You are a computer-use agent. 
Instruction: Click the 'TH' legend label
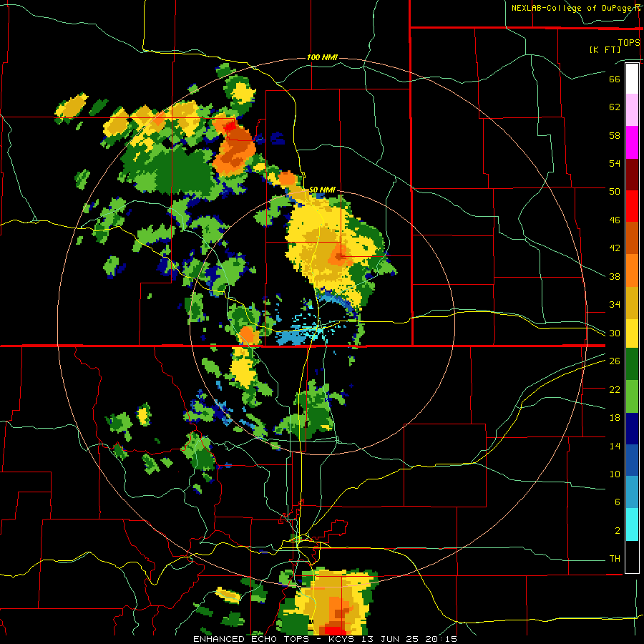point(615,559)
